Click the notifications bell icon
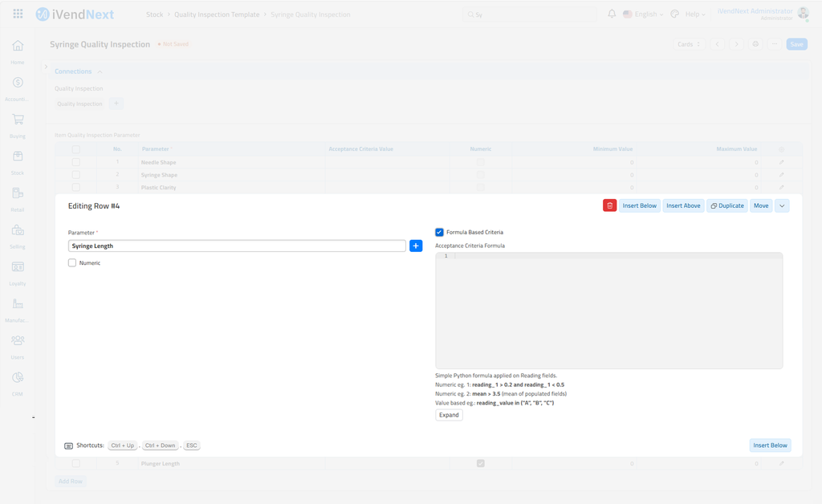 point(612,14)
